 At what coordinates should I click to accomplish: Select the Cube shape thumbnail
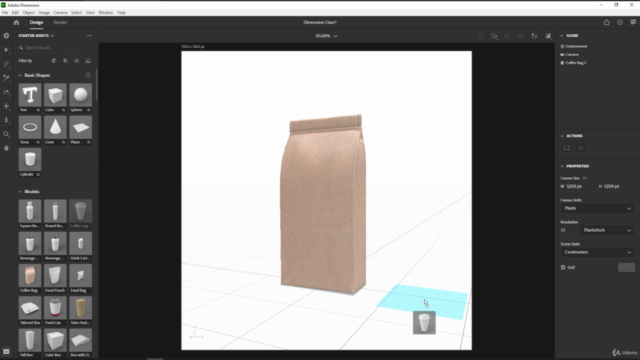tap(55, 95)
